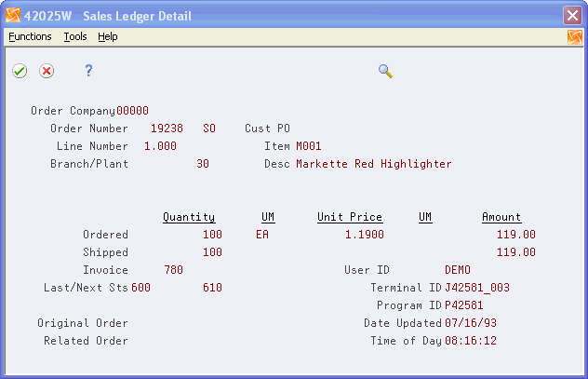Close the Sales Ledger Detail window
Image resolution: width=588 pixels, height=379 pixels.
pos(572,16)
